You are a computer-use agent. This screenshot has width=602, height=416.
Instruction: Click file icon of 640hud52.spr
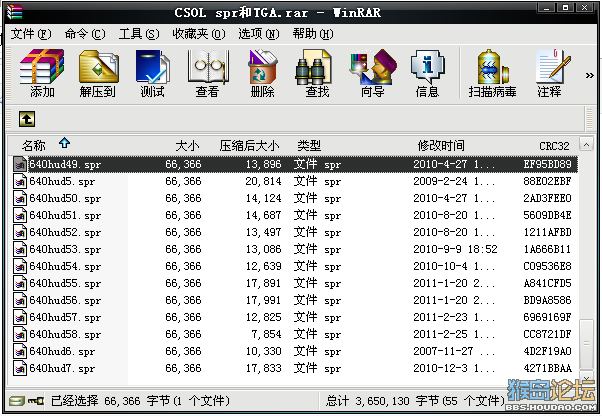pos(20,232)
